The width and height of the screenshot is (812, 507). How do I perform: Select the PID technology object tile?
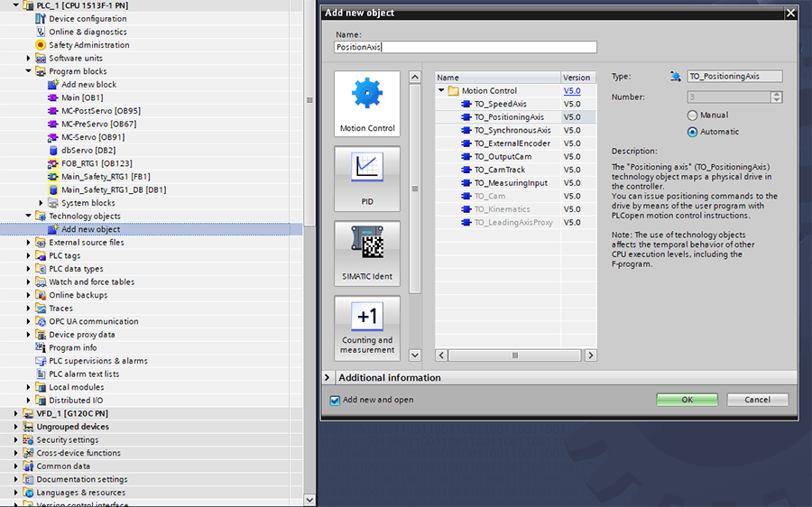(x=367, y=179)
